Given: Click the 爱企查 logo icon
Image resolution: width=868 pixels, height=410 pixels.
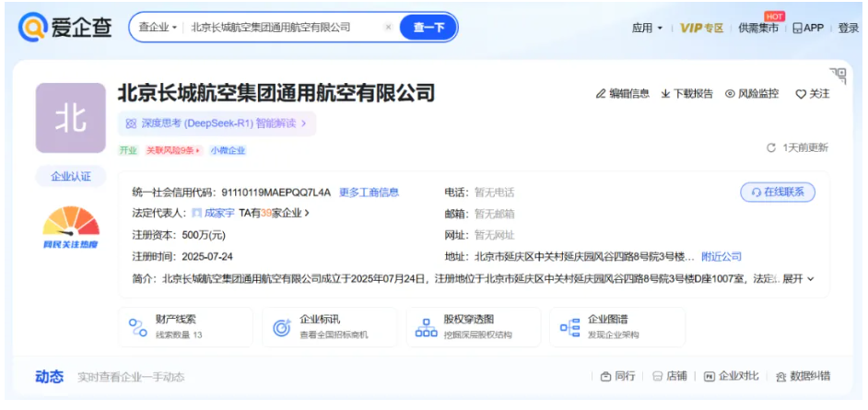Looking at the screenshot, I should click(x=33, y=28).
